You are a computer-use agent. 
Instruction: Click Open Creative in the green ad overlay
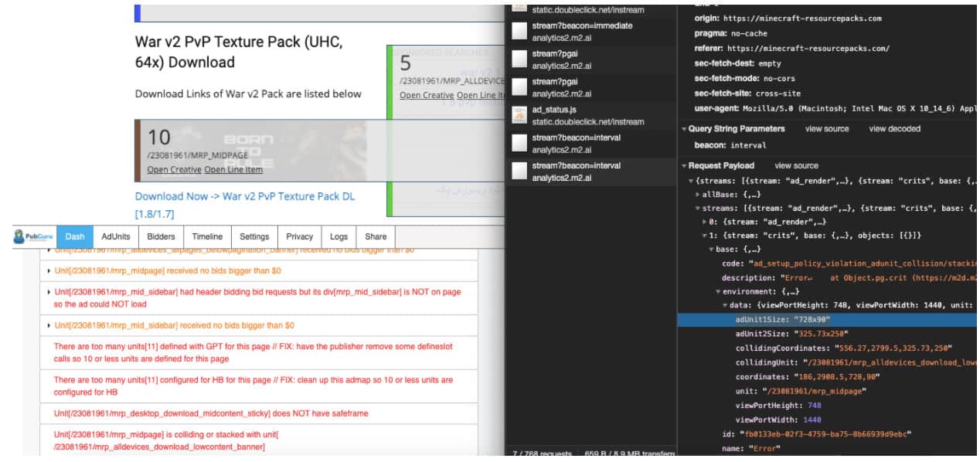point(427,95)
